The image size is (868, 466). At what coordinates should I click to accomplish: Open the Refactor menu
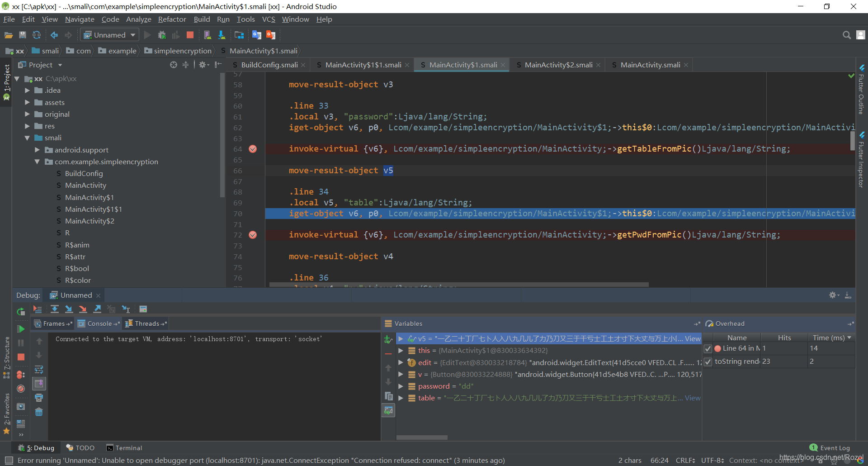(172, 19)
